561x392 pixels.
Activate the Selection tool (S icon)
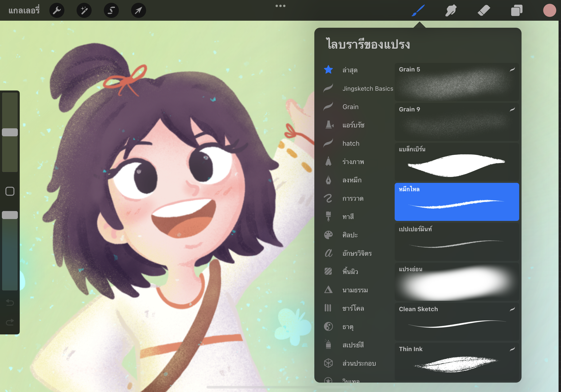pyautogui.click(x=111, y=11)
